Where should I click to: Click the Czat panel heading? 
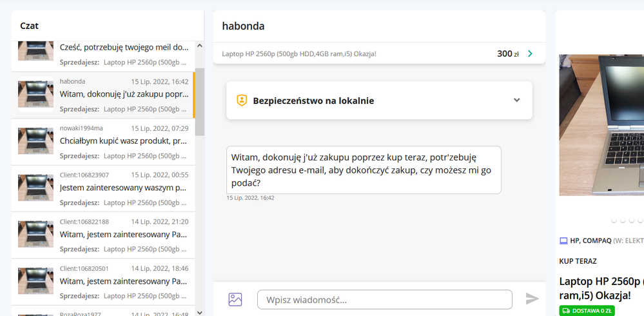tap(29, 26)
